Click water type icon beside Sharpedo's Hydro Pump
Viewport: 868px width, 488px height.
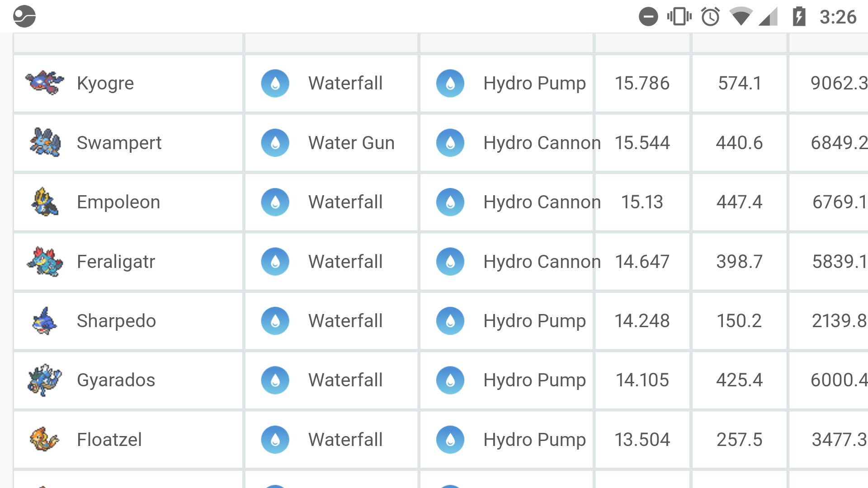[450, 321]
